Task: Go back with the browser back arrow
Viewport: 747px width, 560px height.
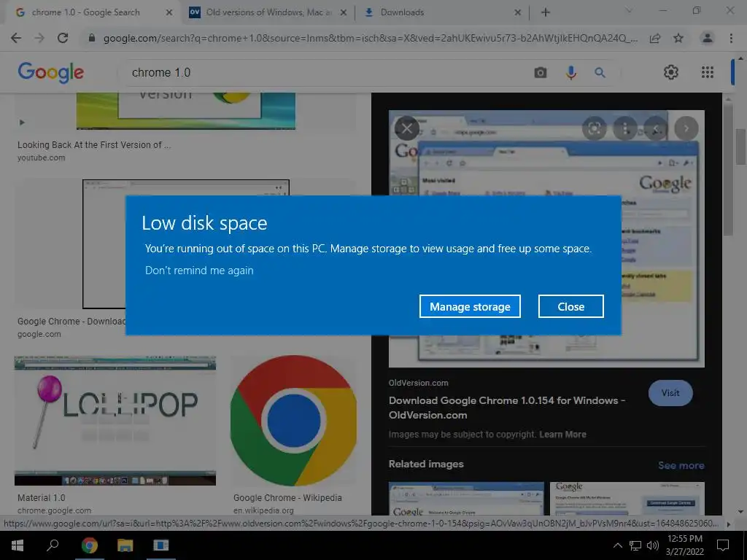Action: 16,38
